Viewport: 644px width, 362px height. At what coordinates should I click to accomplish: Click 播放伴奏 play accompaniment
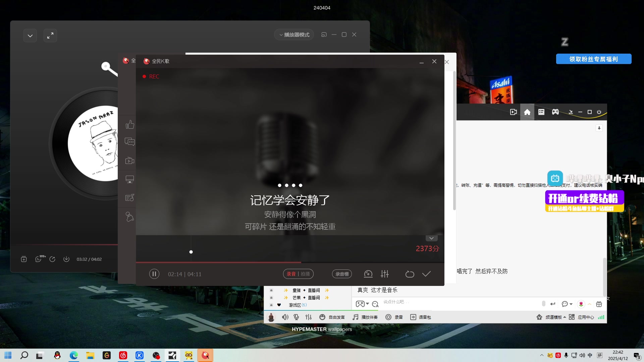[365, 317]
